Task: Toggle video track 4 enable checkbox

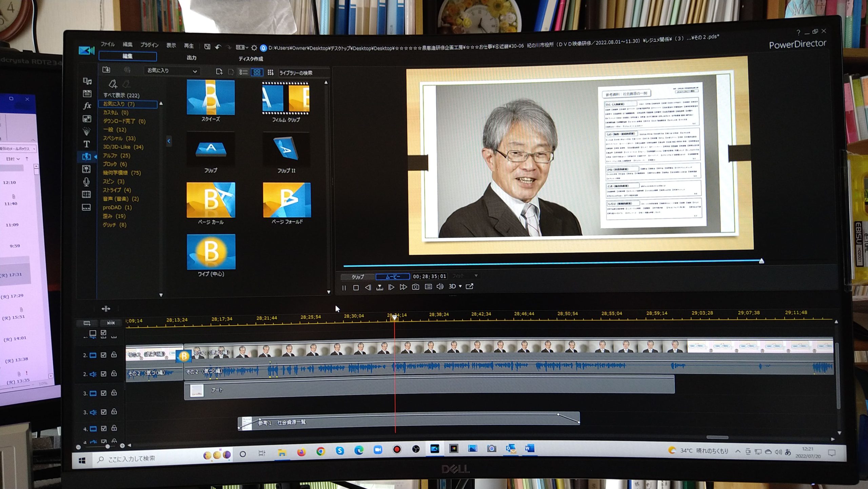Action: pyautogui.click(x=104, y=428)
